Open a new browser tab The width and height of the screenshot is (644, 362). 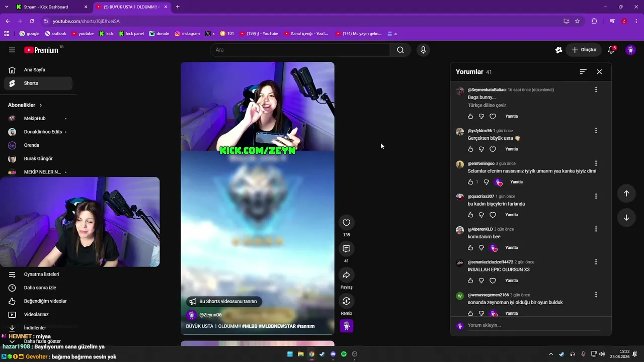click(178, 7)
